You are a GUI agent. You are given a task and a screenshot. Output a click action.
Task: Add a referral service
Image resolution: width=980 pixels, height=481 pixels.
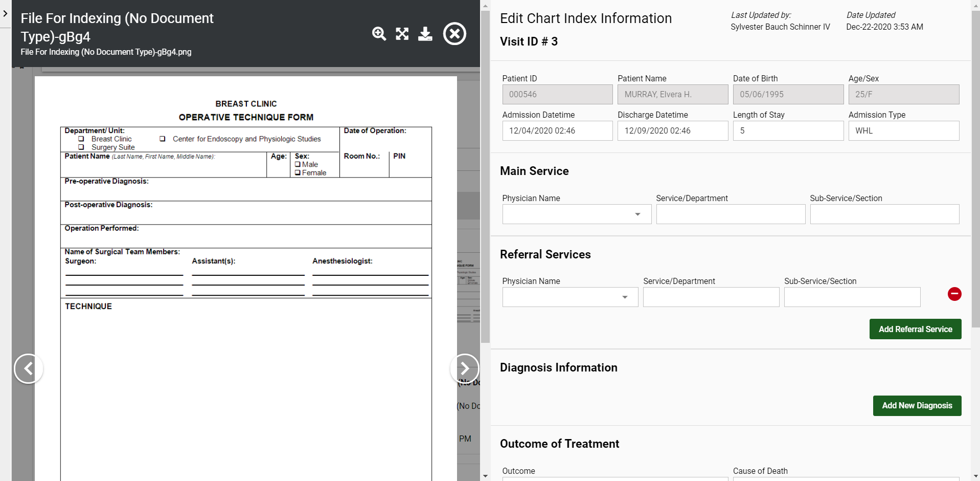tap(915, 329)
